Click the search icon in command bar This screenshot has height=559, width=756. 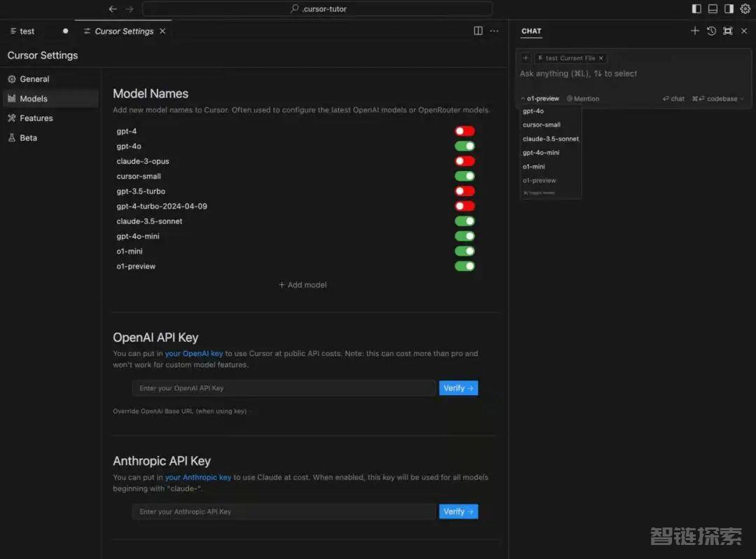(295, 8)
